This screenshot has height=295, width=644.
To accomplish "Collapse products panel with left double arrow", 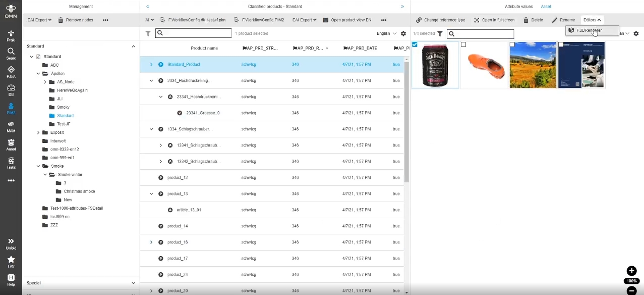I will coord(148,7).
